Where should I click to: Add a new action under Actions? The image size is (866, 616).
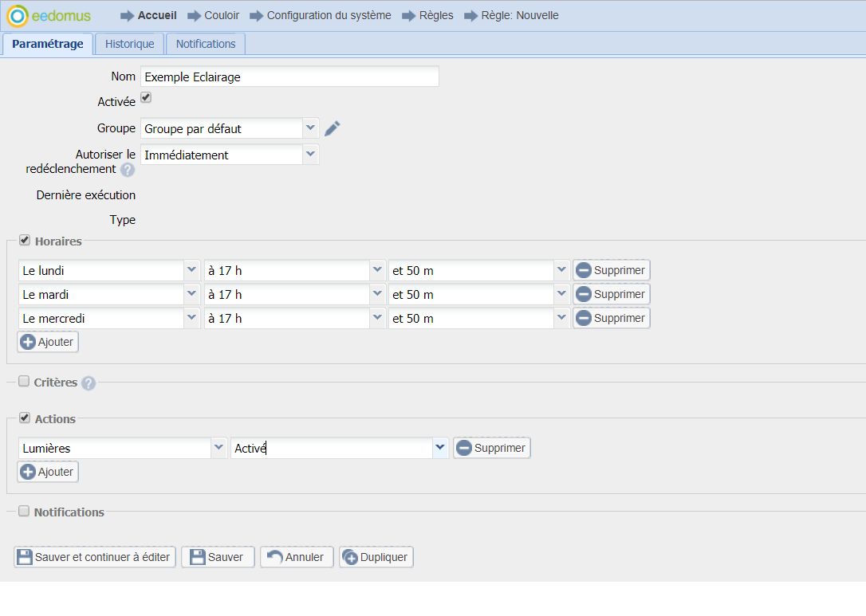[x=48, y=472]
